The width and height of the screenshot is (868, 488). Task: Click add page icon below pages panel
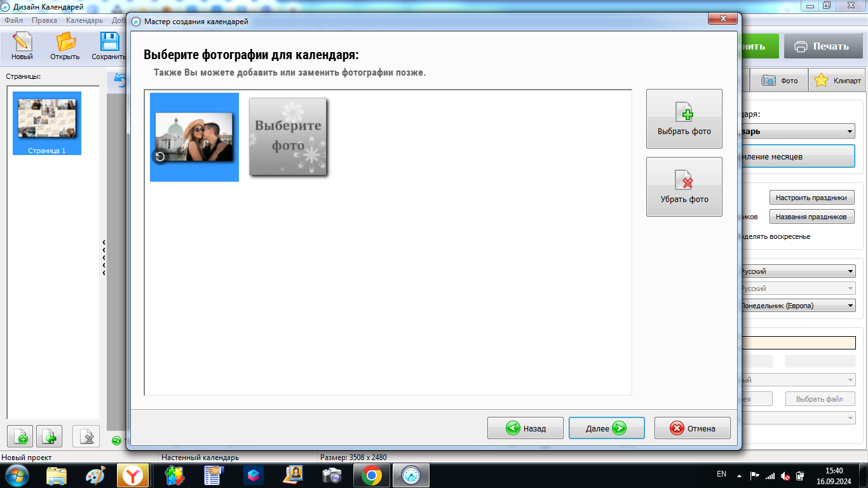(20, 437)
